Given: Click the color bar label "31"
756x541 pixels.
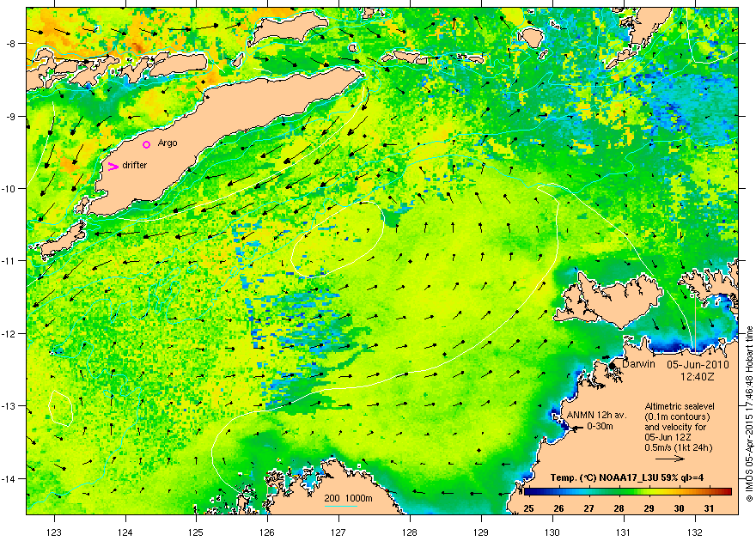Looking at the screenshot, I should click(x=710, y=508).
